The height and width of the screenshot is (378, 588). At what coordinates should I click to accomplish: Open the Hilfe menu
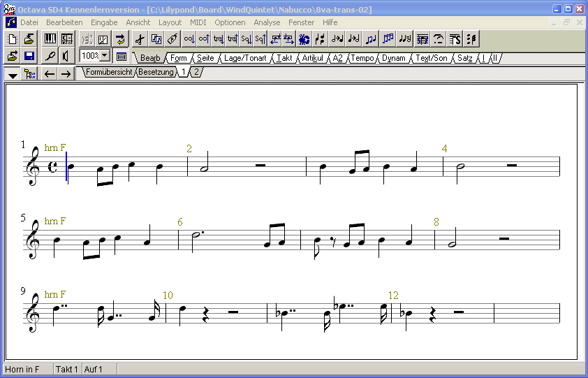click(330, 22)
